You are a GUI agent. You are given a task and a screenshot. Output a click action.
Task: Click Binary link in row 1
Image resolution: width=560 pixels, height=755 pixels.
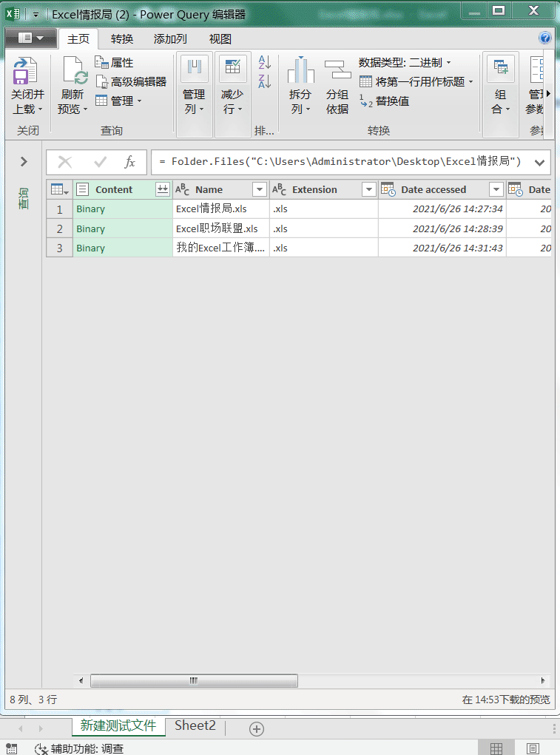[x=90, y=209]
